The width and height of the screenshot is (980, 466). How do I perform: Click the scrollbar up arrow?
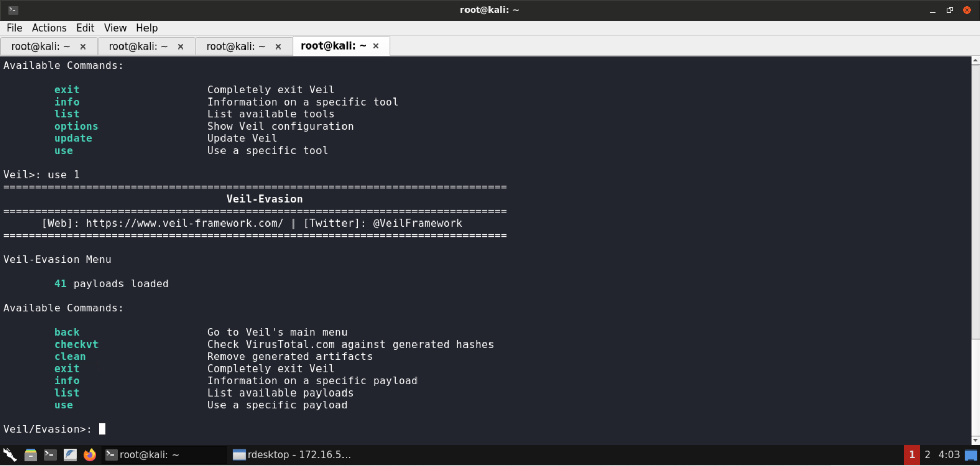(x=975, y=60)
